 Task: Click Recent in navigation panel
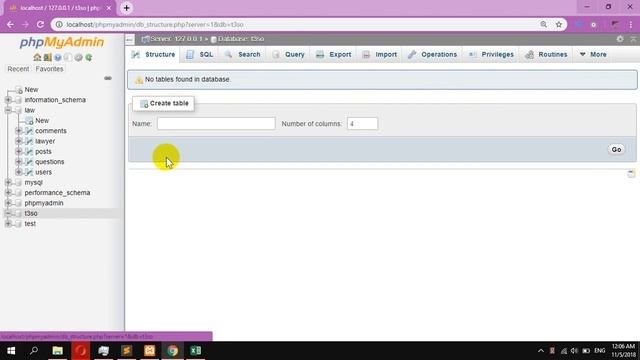tap(18, 69)
